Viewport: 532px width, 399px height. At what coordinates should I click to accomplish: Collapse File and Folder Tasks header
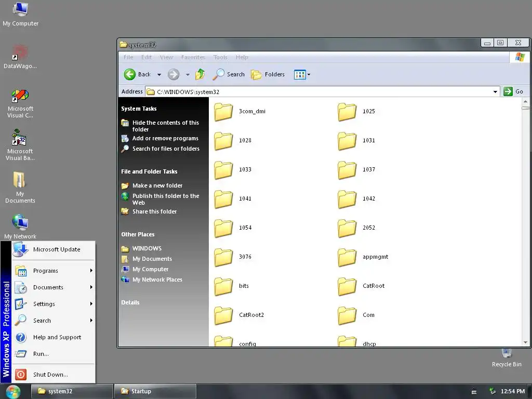149,171
